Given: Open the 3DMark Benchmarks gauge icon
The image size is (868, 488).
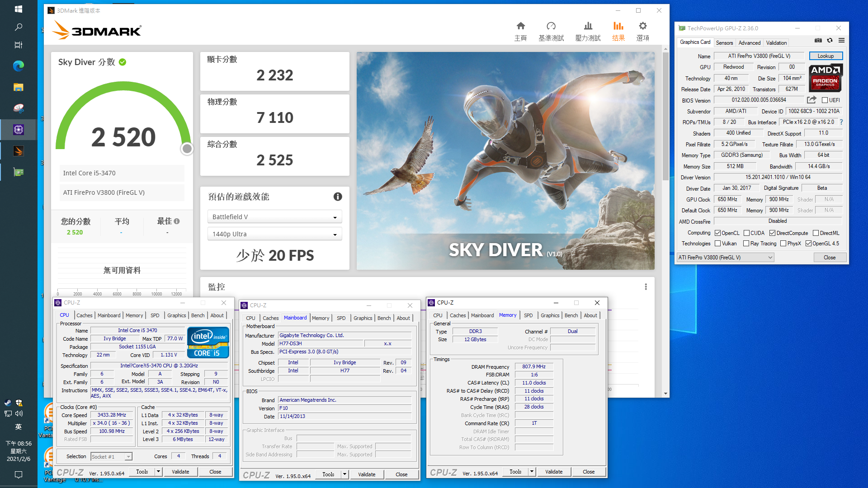Looking at the screenshot, I should 551,26.
